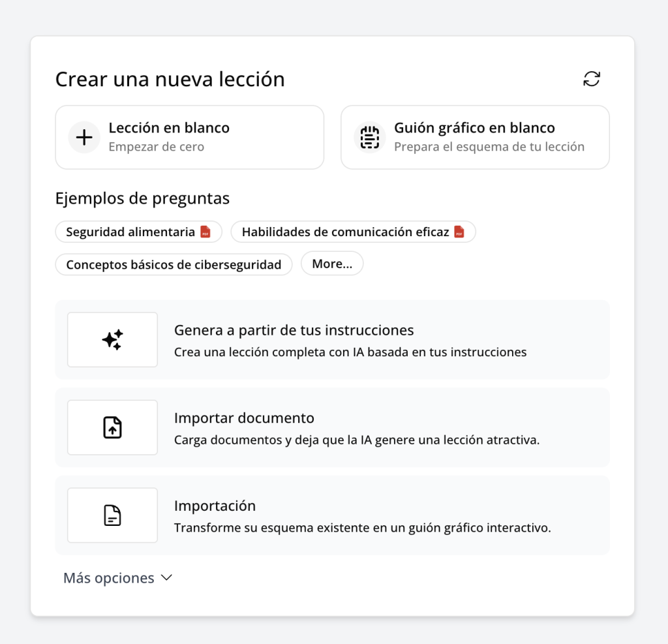The height and width of the screenshot is (644, 668).
Task: Choose Habilidades de comunicación eficaz example
Action: [345, 232]
